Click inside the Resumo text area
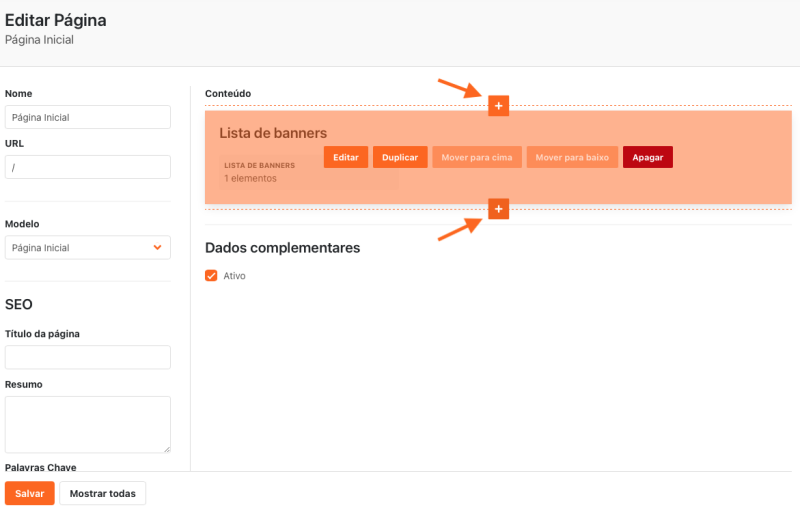This screenshot has width=800, height=512. coord(87,424)
